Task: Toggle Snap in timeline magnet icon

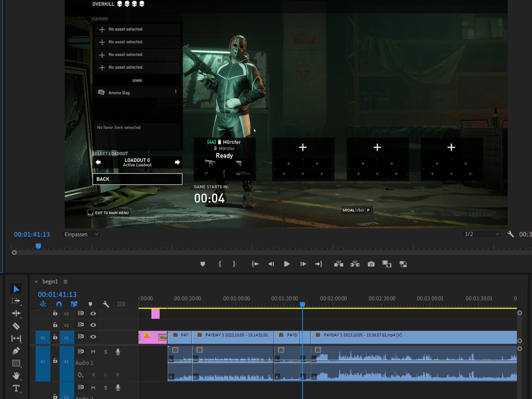Action: pos(59,304)
